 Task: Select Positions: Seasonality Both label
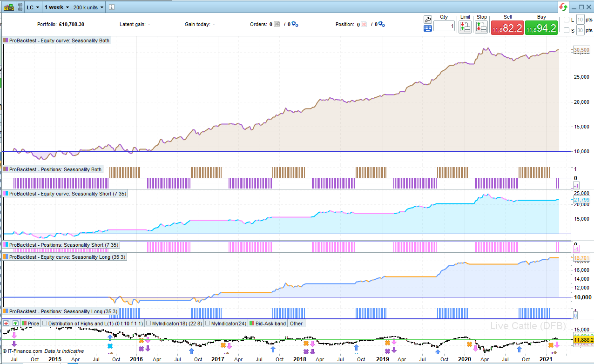point(53,169)
